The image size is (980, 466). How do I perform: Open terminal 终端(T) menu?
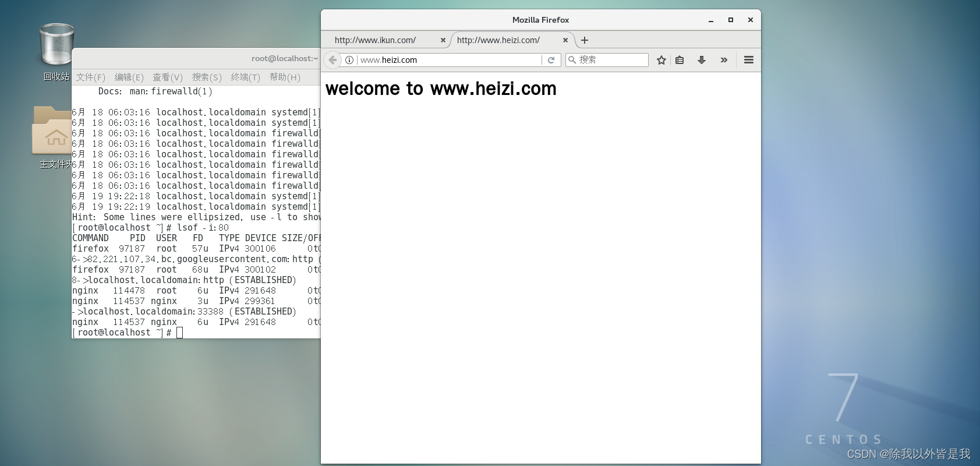(x=245, y=77)
